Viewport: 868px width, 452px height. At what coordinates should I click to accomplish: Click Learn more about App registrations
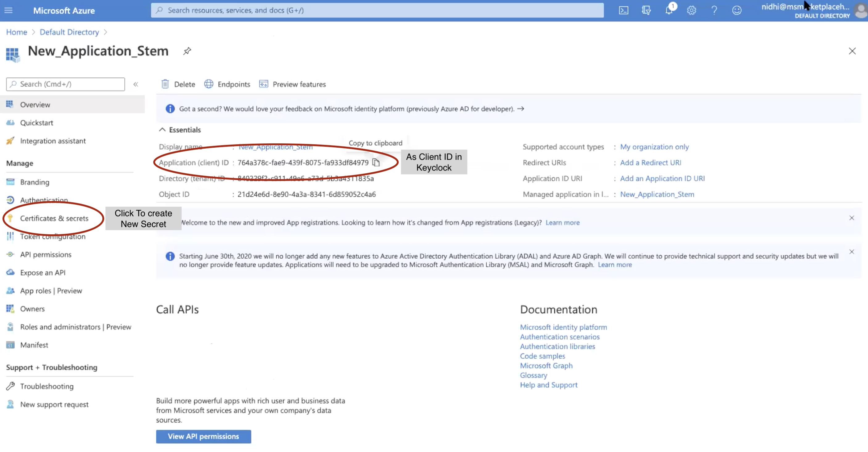coord(562,223)
